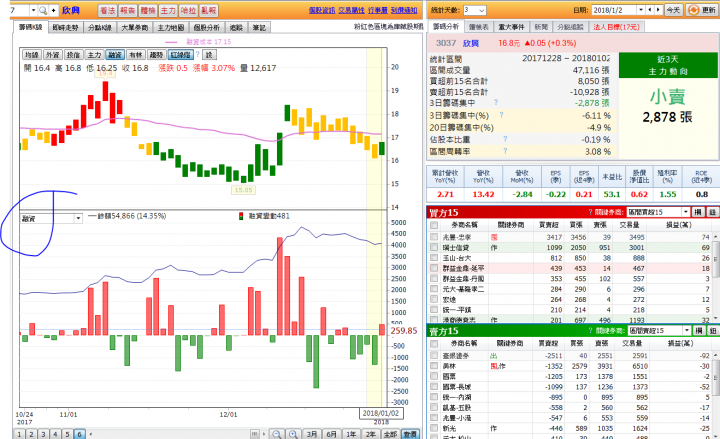Open the date picker dropdown arrow

641,10
